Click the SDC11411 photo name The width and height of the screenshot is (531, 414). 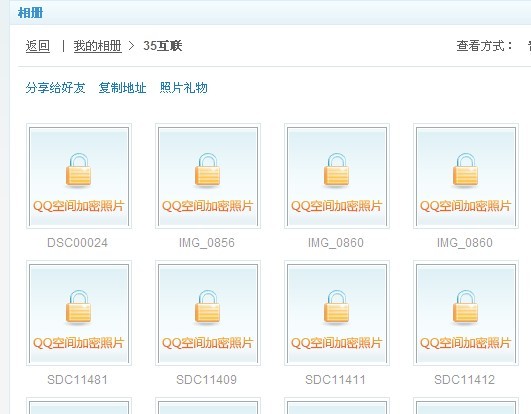tap(336, 380)
